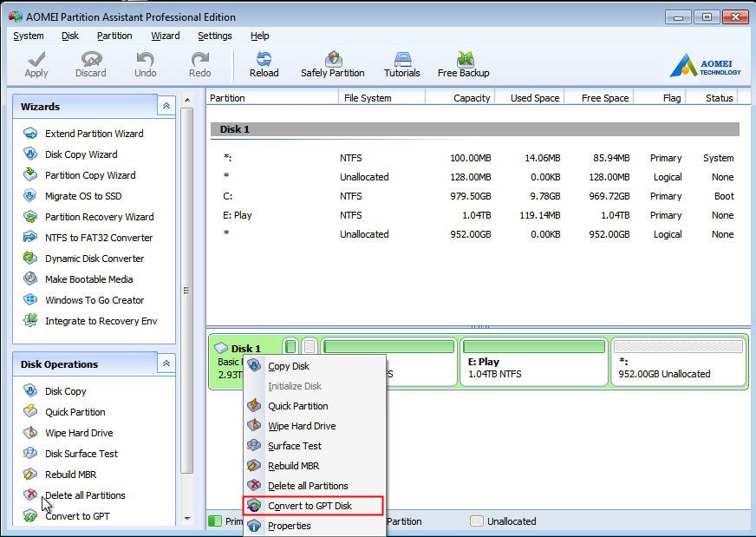Sort by the Partition column header
The height and width of the screenshot is (537, 756).
(x=273, y=98)
